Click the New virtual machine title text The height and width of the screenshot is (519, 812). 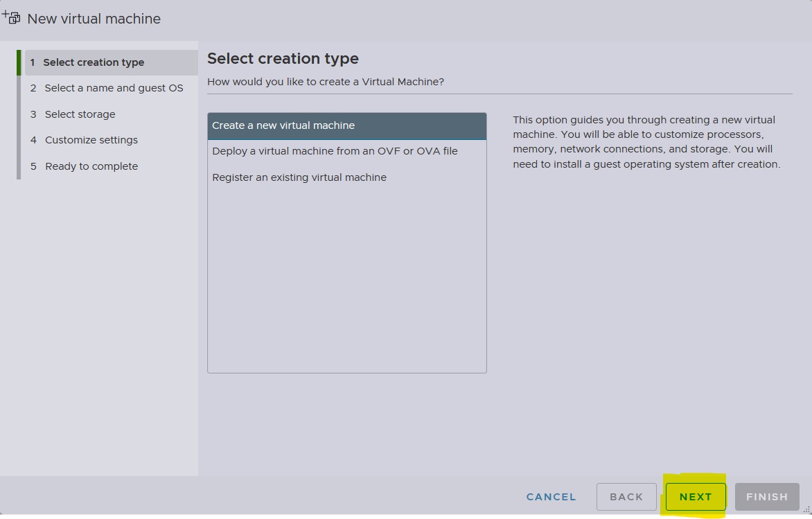(x=94, y=19)
